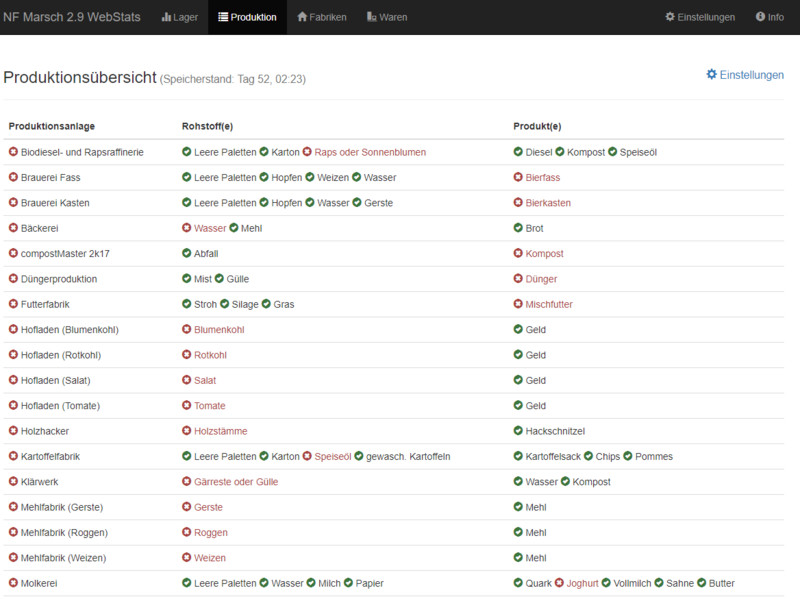Image resolution: width=800 pixels, height=599 pixels.
Task: Click green check icon next to Diesel
Action: [x=518, y=152]
